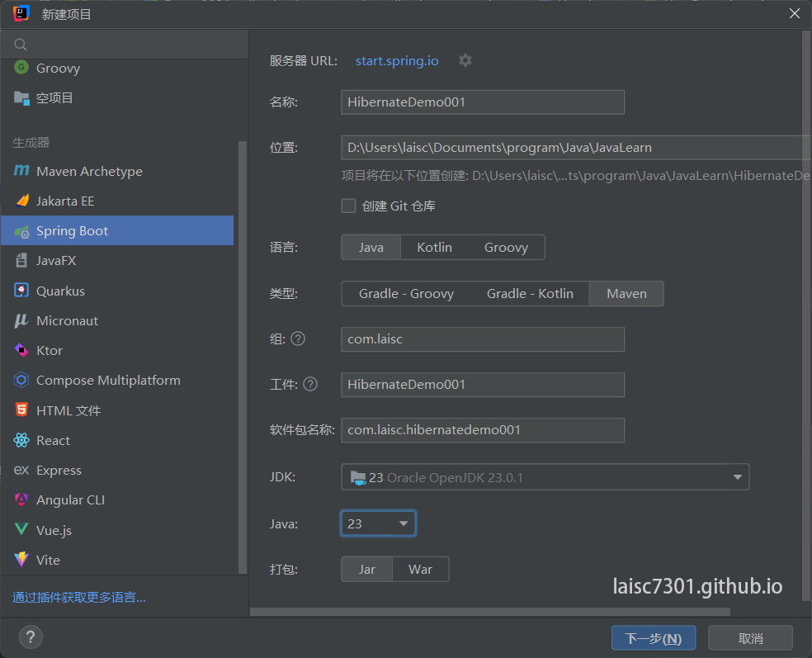This screenshot has height=658, width=812.
Task: Open the start.spring.io link
Action: point(396,59)
